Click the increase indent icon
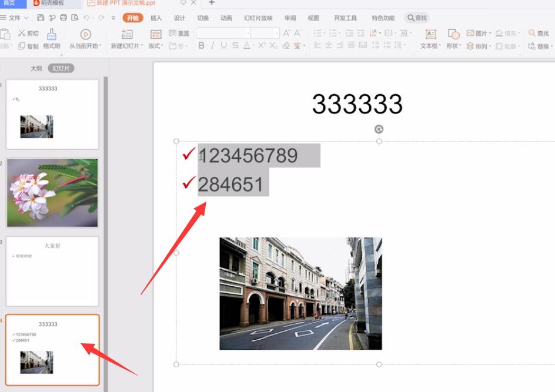 [361, 33]
